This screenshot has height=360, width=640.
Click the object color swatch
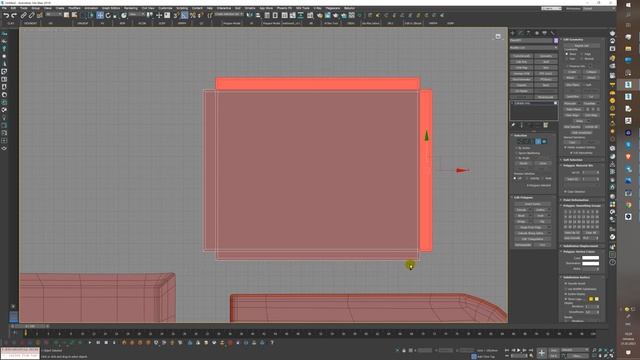click(556, 40)
